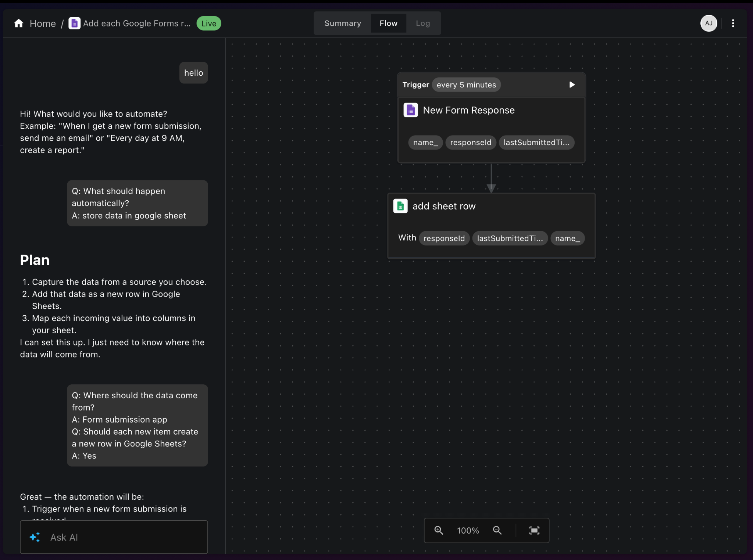Click the zoom out magnifier icon
Viewport: 753px width, 560px height.
coord(497,530)
